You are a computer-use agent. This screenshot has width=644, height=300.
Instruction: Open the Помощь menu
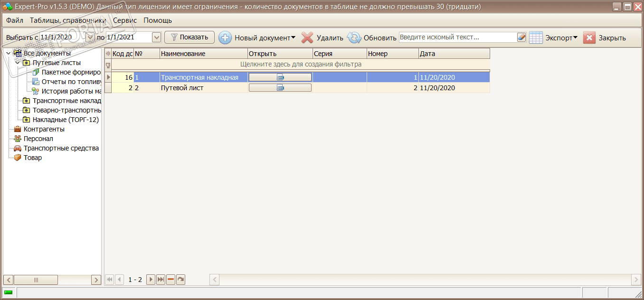(158, 20)
